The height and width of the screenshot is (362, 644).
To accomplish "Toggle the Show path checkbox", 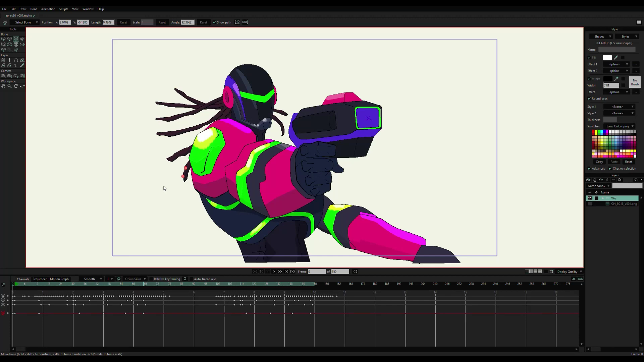I will point(214,22).
